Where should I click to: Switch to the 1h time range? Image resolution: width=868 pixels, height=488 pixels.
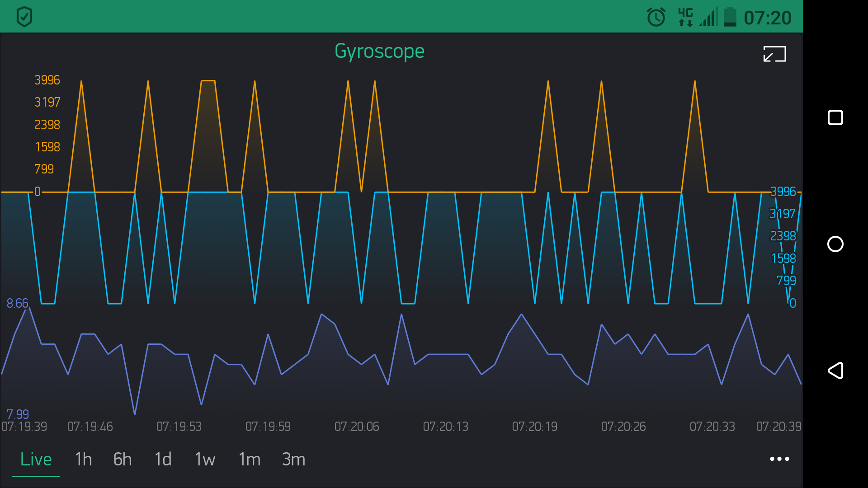(84, 460)
